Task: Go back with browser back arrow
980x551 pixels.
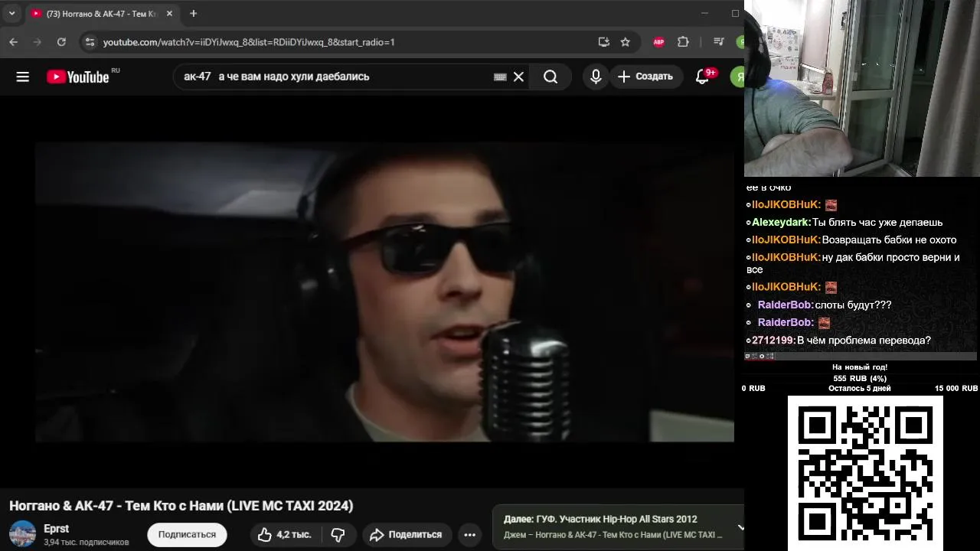Action: click(x=13, y=42)
